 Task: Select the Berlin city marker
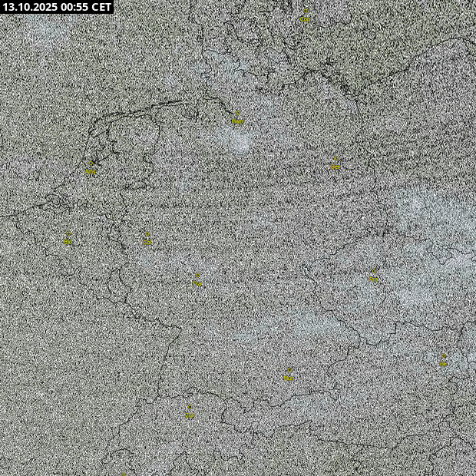click(336, 164)
